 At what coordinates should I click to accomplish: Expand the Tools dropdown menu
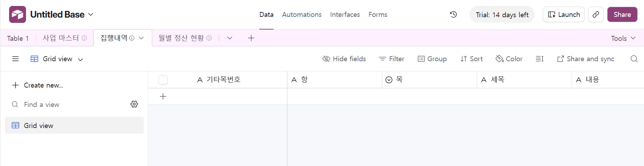point(623,38)
